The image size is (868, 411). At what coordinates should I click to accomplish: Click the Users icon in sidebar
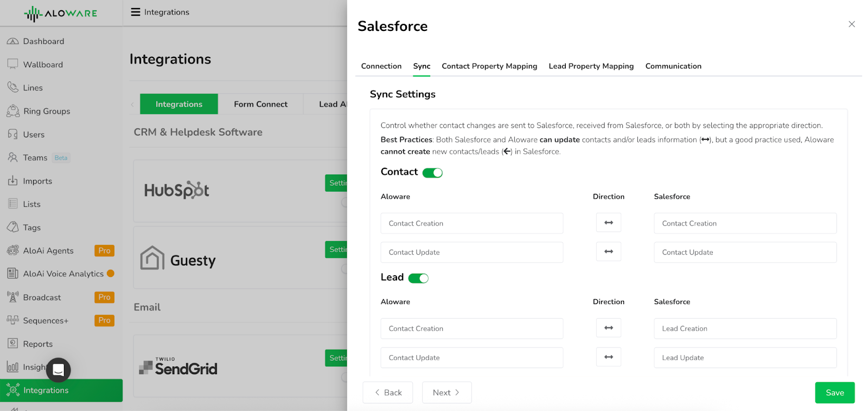tap(12, 134)
